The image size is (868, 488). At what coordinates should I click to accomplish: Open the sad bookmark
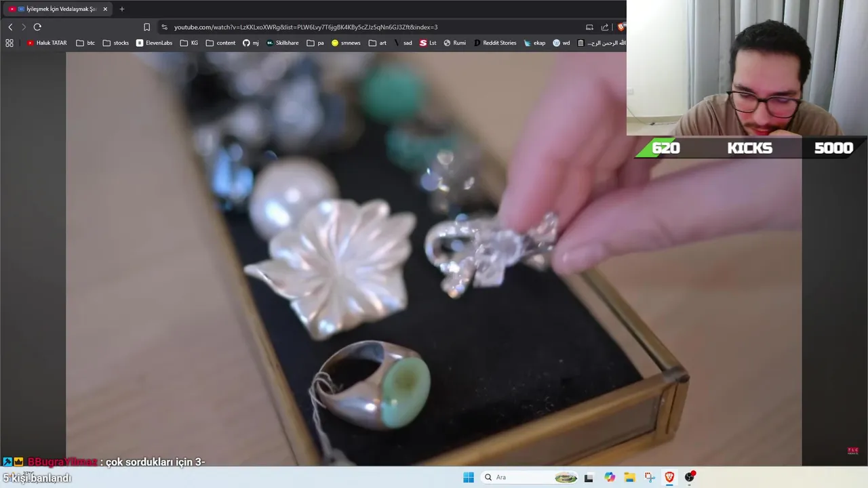pos(403,43)
